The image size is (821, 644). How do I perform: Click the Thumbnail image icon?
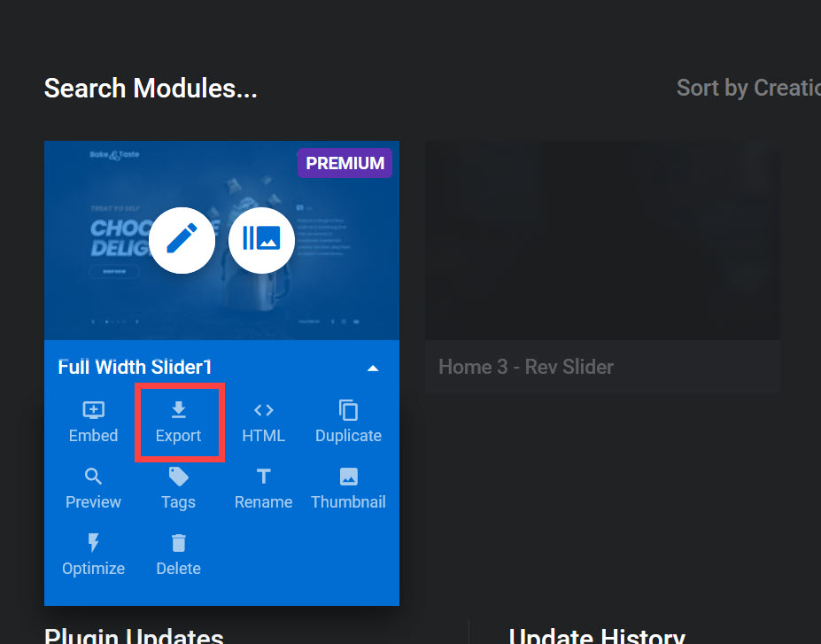(x=349, y=477)
